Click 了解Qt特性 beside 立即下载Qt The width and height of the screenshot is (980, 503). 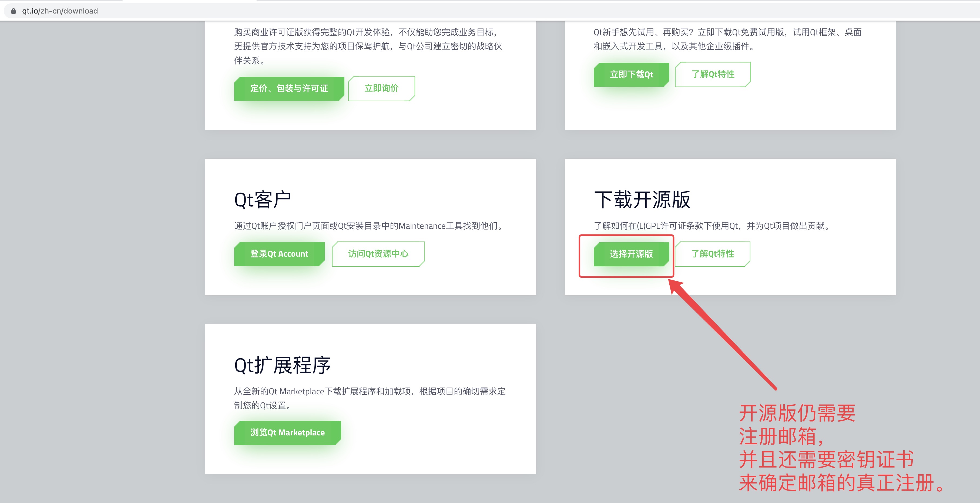(713, 74)
